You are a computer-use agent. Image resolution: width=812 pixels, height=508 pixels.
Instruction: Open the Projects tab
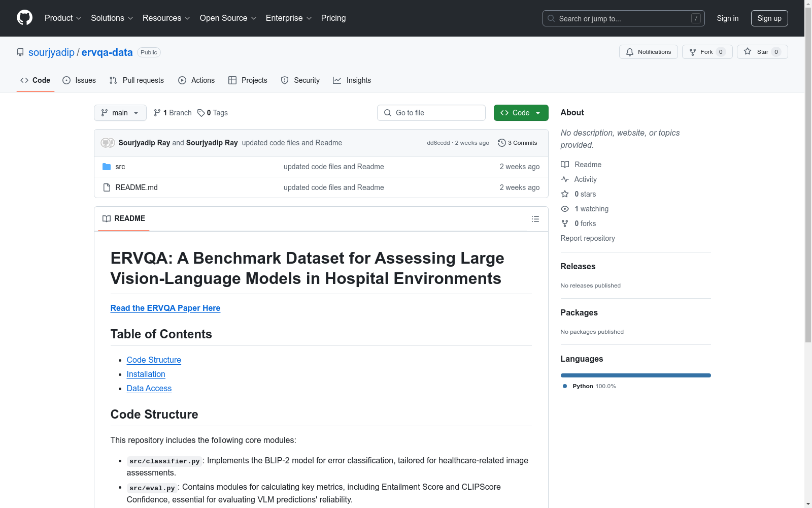coord(248,80)
